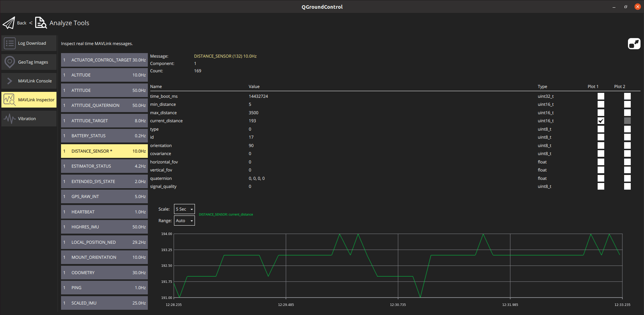Open the ATTITUDE_QUATERNION message
Screen dimensions: 644x315
point(104,105)
